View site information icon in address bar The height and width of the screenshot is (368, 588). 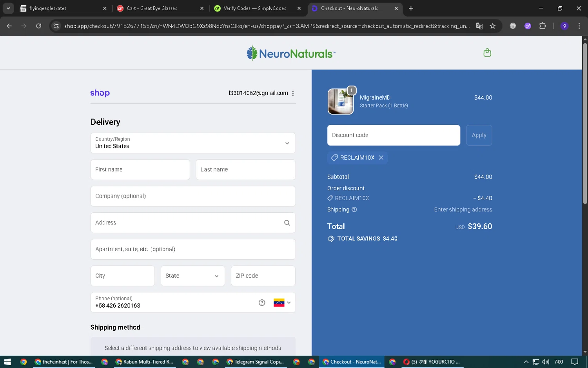tap(56, 26)
